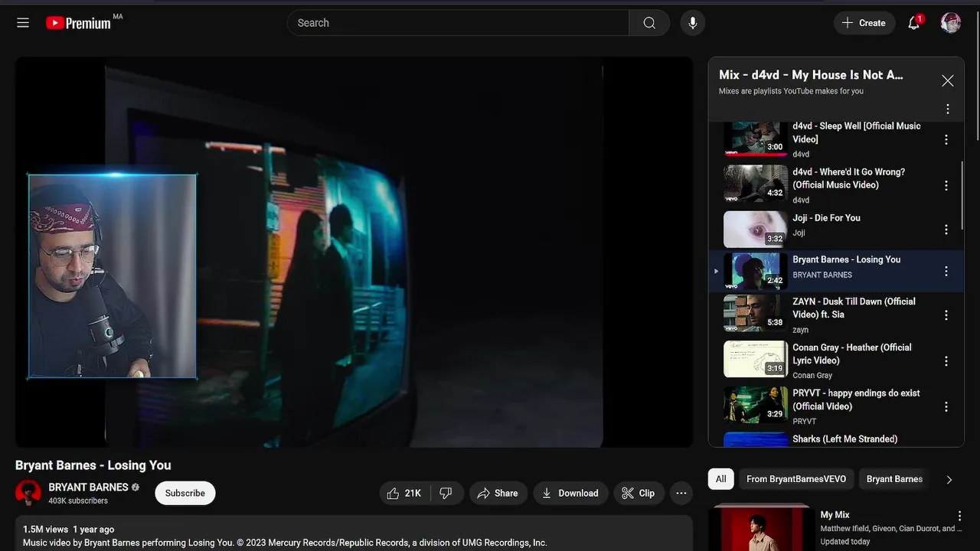This screenshot has width=980, height=551.
Task: Click Mix - d4vd playlist title
Action: [x=811, y=75]
